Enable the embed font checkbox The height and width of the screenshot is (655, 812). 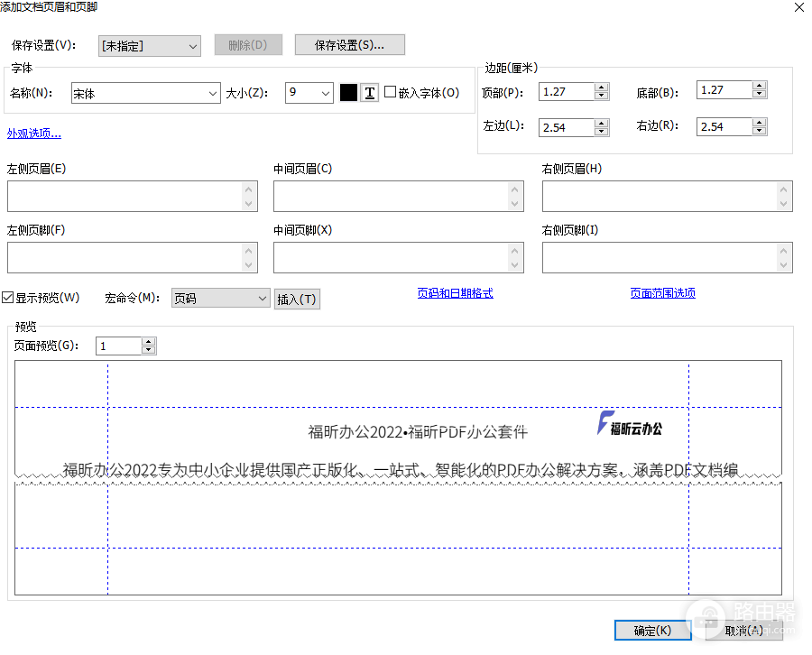[x=391, y=92]
